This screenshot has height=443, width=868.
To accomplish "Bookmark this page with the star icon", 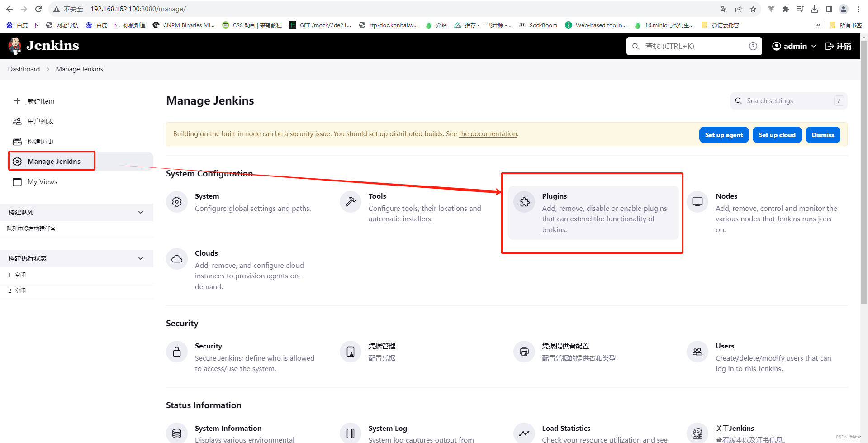I will point(753,9).
